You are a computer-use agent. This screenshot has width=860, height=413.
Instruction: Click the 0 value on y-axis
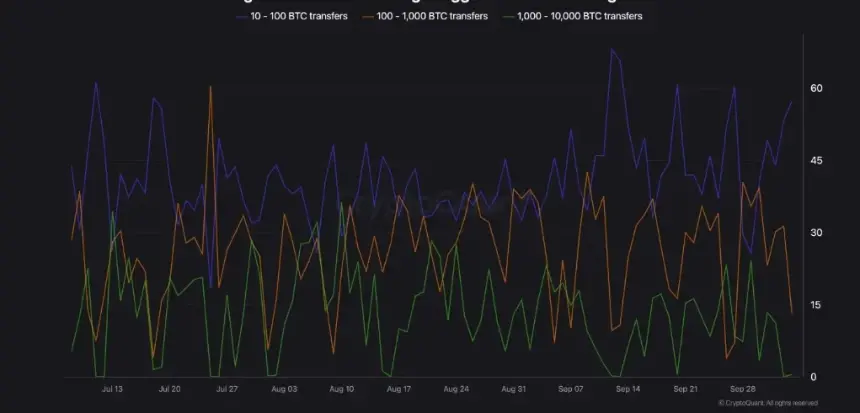point(813,377)
